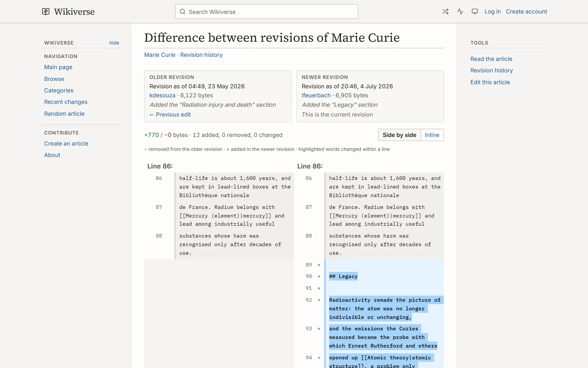This screenshot has height=368, width=588.
Task: Focus the Search Wikiverse field
Action: (266, 12)
